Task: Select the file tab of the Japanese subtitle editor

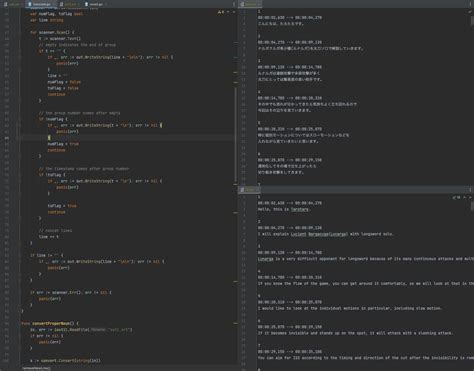Action: (250, 4)
